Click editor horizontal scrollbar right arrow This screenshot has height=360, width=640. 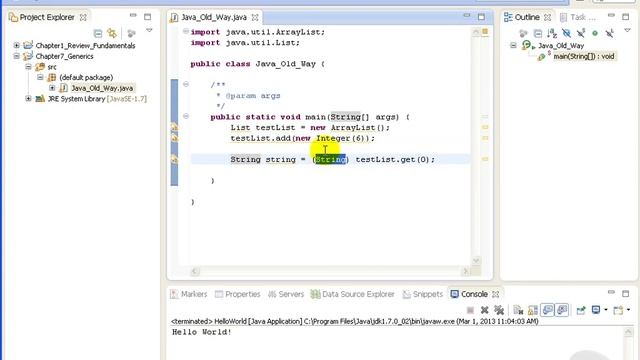[x=465, y=271]
